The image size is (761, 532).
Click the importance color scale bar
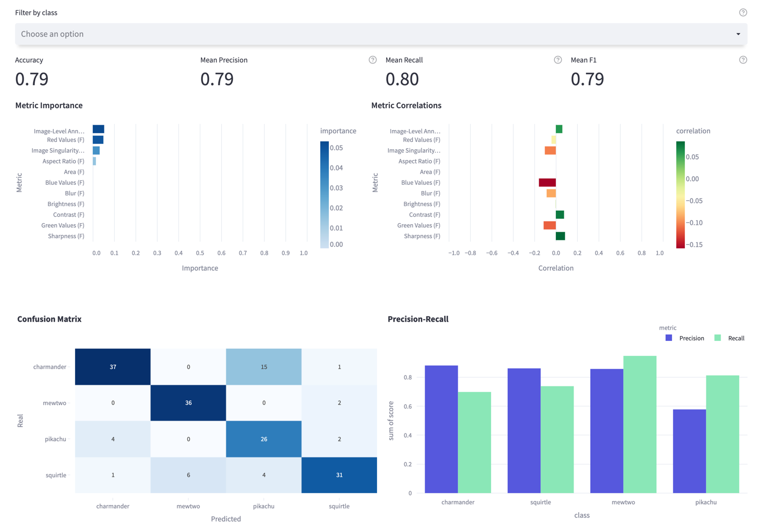point(324,195)
